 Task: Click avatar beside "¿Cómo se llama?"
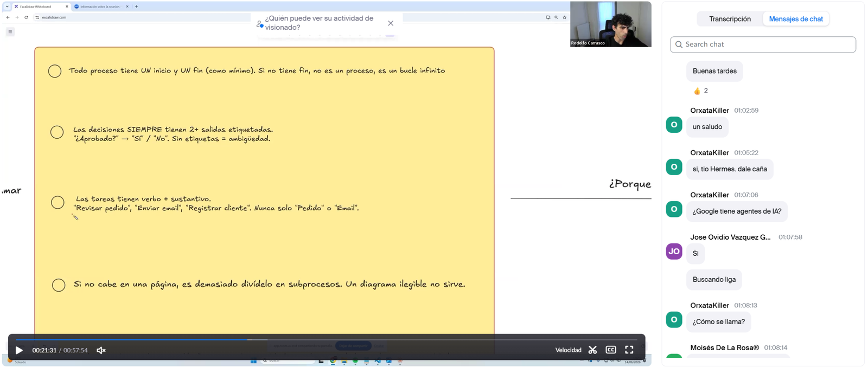(674, 320)
